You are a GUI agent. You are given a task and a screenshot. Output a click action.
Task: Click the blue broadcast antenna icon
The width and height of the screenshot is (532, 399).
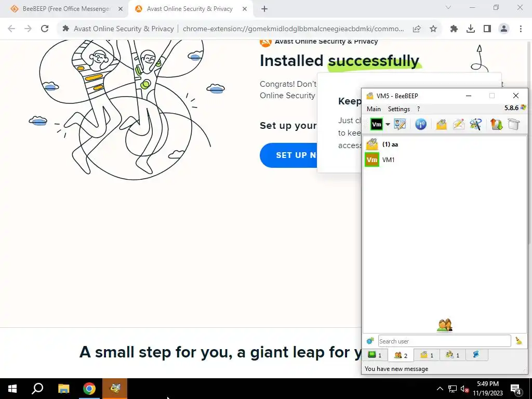click(x=421, y=124)
